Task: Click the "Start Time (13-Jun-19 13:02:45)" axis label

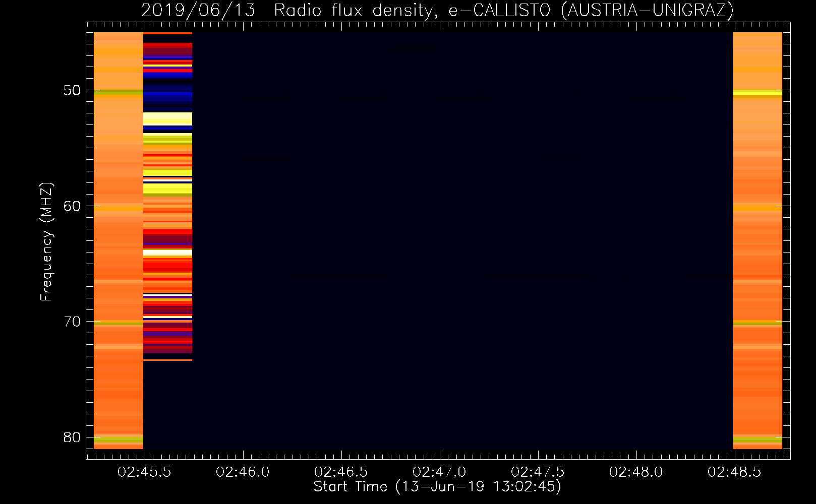Action: click(x=437, y=487)
